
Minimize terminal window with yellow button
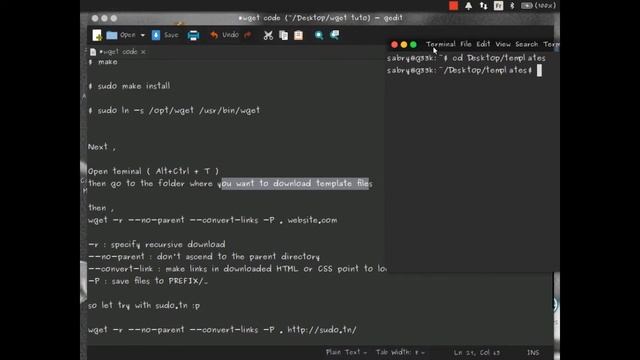pyautogui.click(x=404, y=44)
